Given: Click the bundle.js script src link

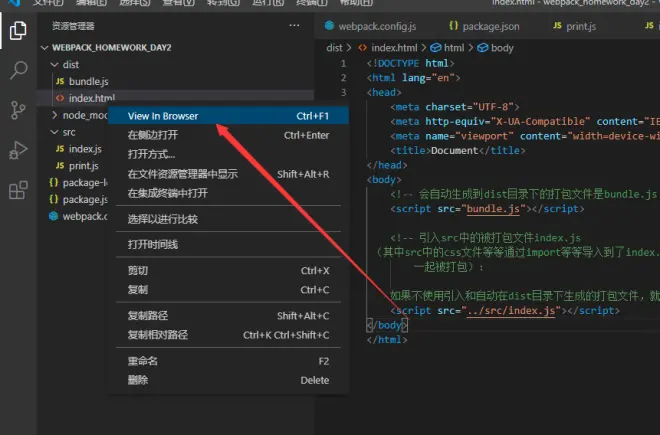Looking at the screenshot, I should point(493,209).
